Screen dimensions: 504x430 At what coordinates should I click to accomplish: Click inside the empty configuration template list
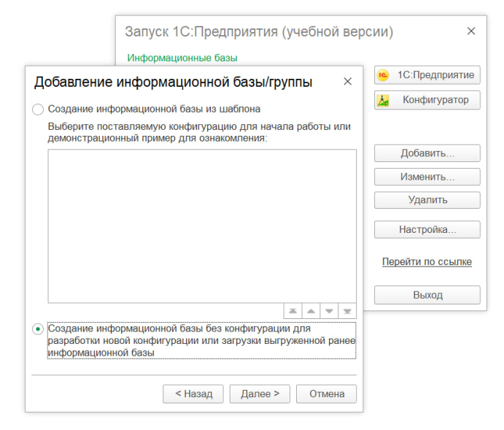click(x=202, y=226)
